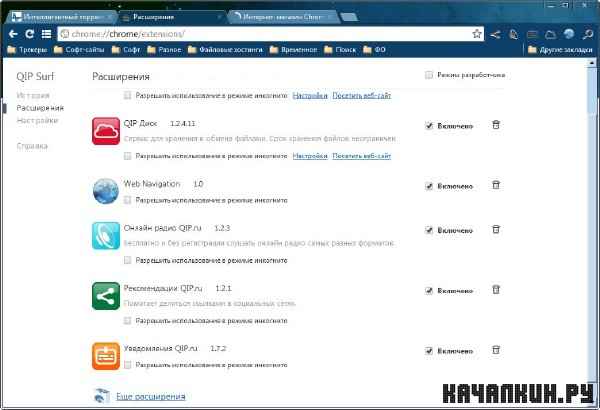The width and height of the screenshot is (600, 410).
Task: Remove Рекомендации QIP.ru with trash icon
Action: [496, 290]
